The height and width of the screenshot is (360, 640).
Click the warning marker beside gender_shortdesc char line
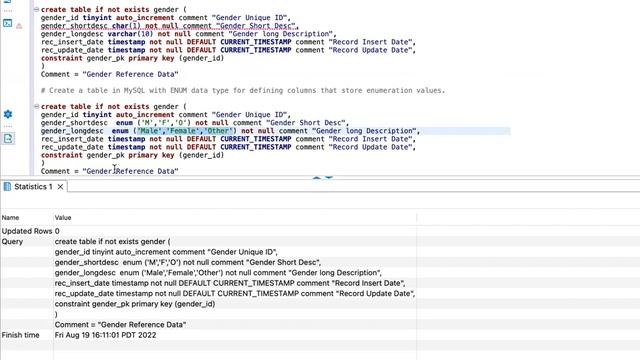(x=19, y=26)
